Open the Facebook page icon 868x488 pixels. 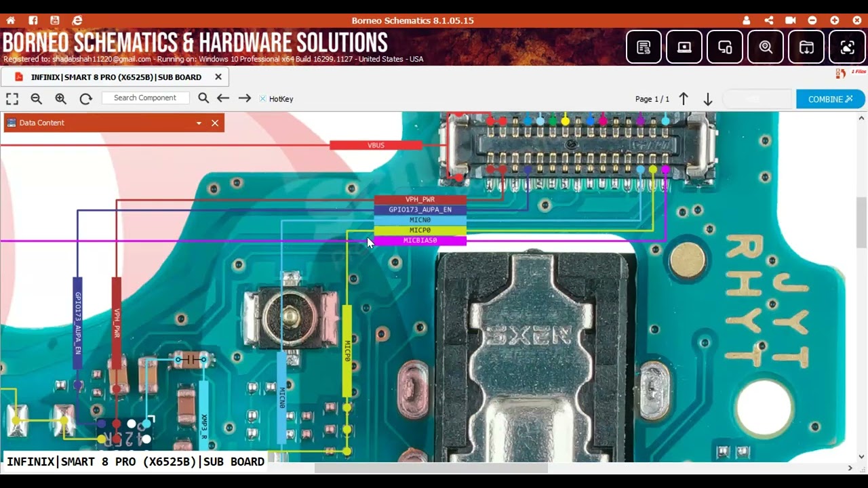(x=33, y=20)
